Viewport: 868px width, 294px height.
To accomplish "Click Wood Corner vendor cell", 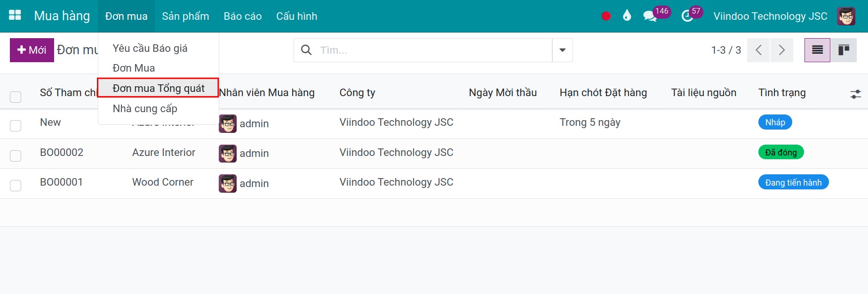I will [163, 182].
